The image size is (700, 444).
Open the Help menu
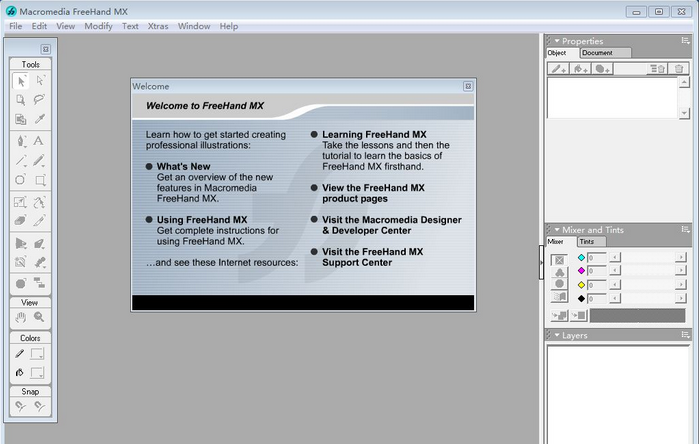(x=229, y=26)
